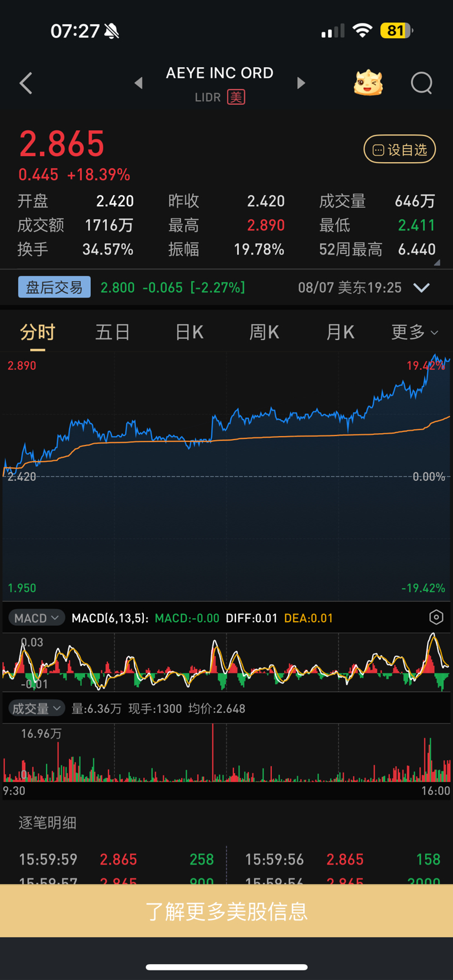This screenshot has height=980, width=453.
Task: Tap the 现手:1300 readout
Action: 155,708
